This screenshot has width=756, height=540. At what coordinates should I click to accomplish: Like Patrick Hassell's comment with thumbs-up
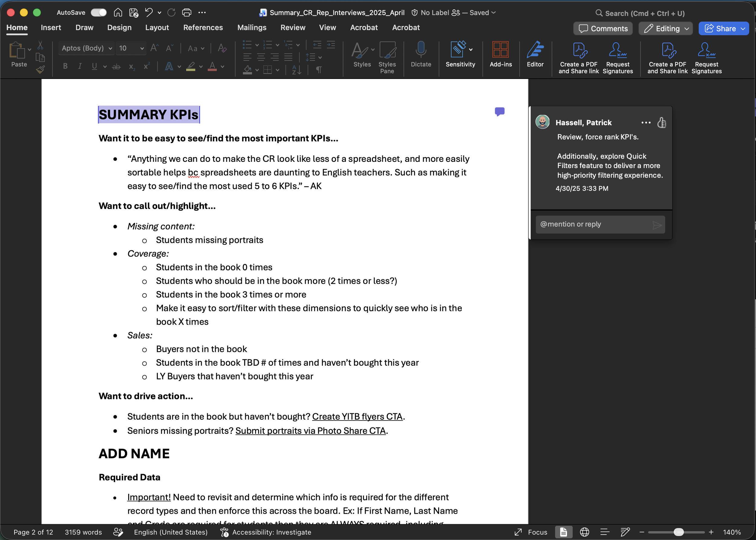tap(661, 123)
